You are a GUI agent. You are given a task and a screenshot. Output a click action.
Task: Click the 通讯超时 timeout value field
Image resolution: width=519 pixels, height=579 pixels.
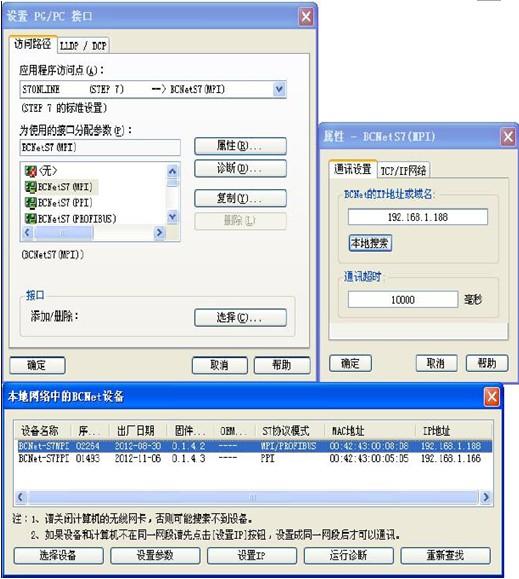[403, 299]
